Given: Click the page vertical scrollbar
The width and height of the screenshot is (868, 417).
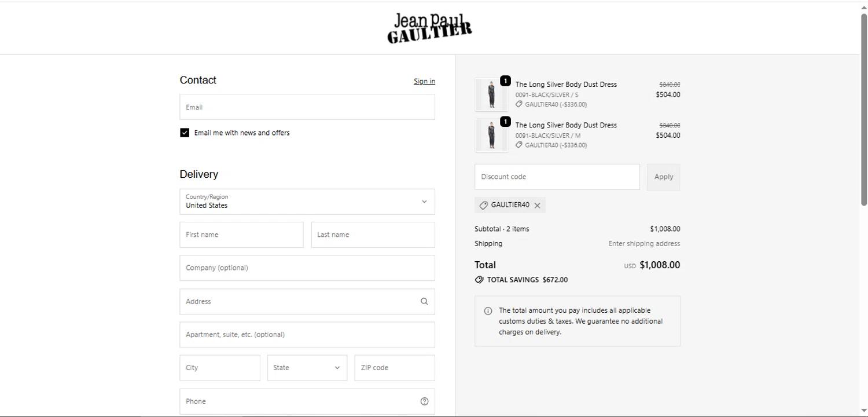Looking at the screenshot, I should [x=864, y=109].
